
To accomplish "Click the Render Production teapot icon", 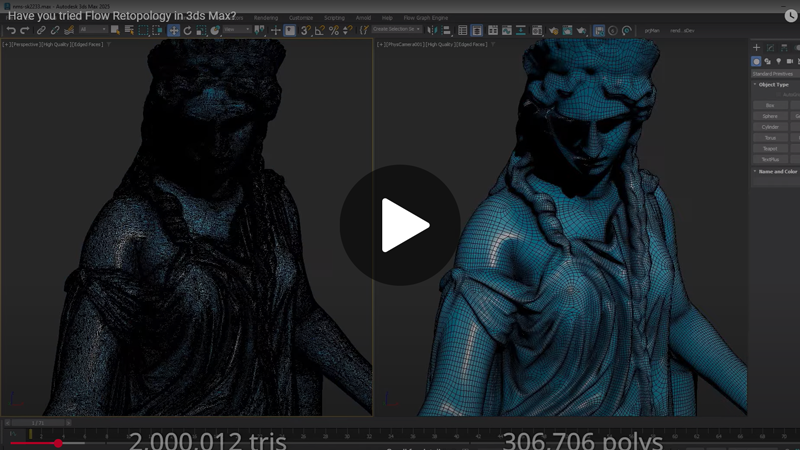I will pyautogui.click(x=581, y=31).
